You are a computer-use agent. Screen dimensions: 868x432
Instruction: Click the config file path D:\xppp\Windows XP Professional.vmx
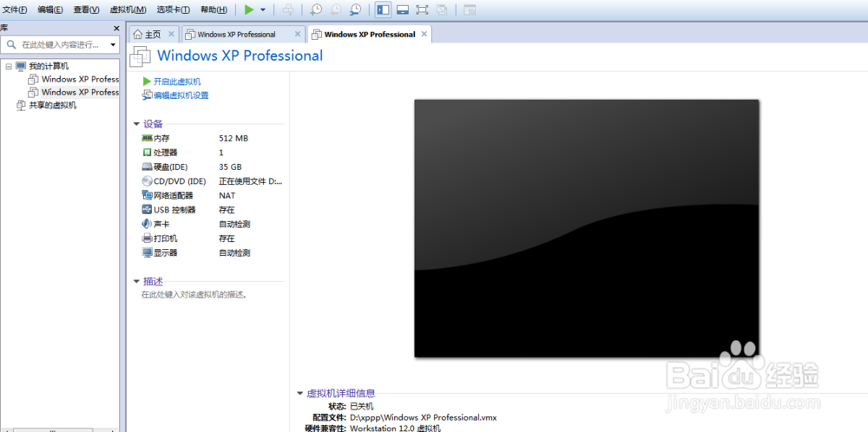click(x=424, y=417)
